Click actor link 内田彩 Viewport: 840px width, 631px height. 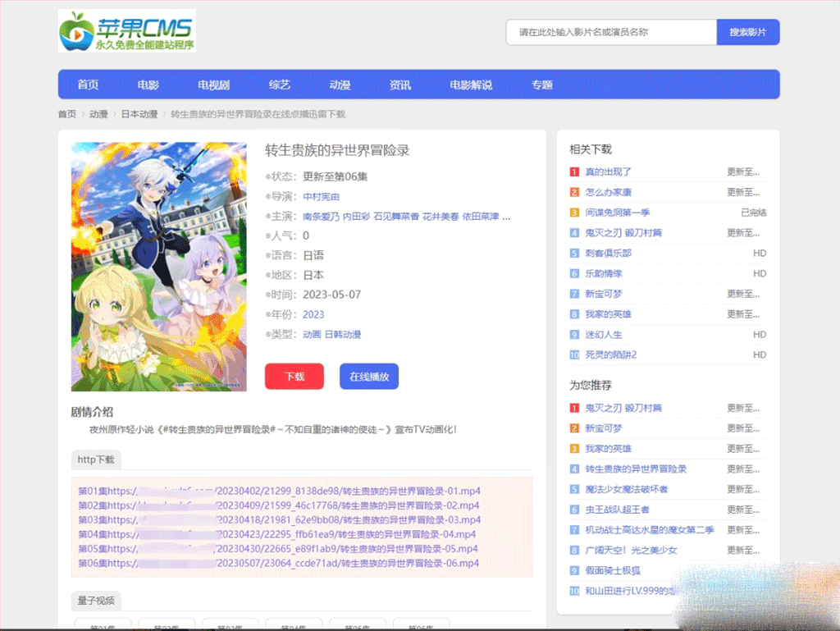coord(356,217)
